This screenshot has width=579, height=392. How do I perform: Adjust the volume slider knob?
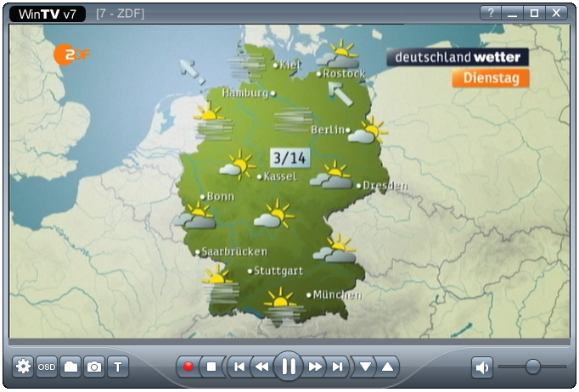click(x=533, y=367)
